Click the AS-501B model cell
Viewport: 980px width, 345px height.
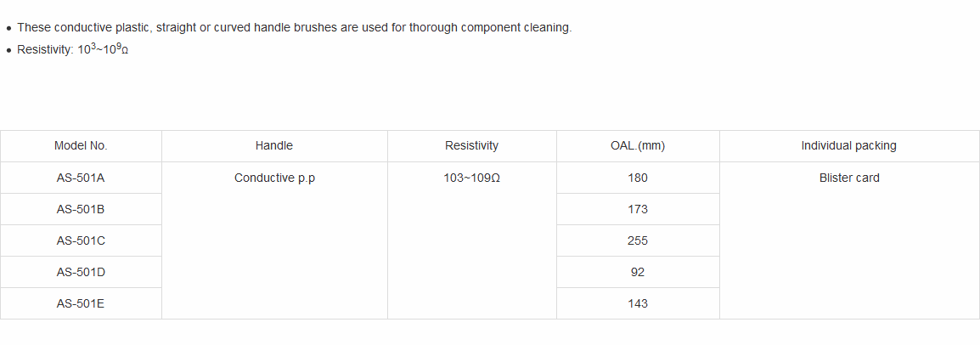click(x=81, y=209)
